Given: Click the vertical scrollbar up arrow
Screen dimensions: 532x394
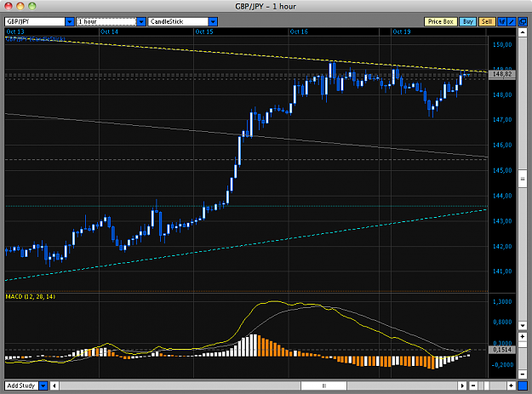Looking at the screenshot, I should [x=523, y=32].
